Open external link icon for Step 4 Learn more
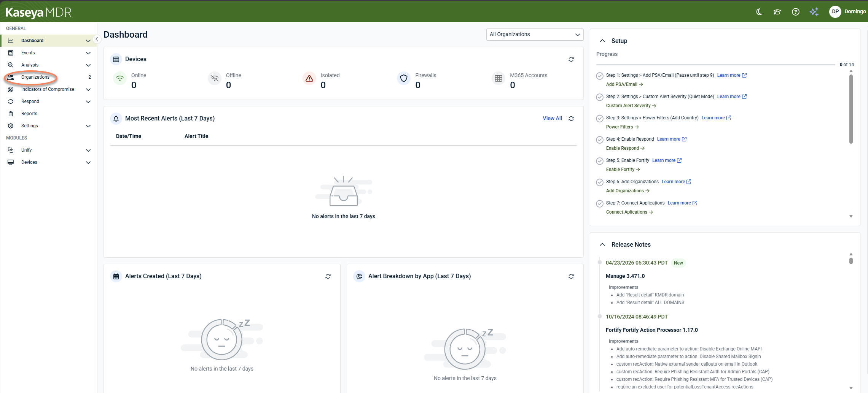The width and height of the screenshot is (868, 393). click(684, 139)
